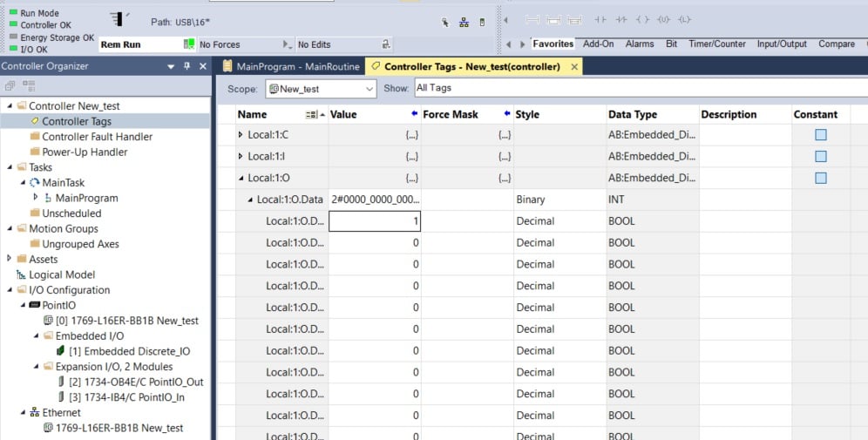This screenshot has width=868, height=440.
Task: Select the Examine Off (XIO) instruction
Action: pyautogui.click(x=621, y=20)
